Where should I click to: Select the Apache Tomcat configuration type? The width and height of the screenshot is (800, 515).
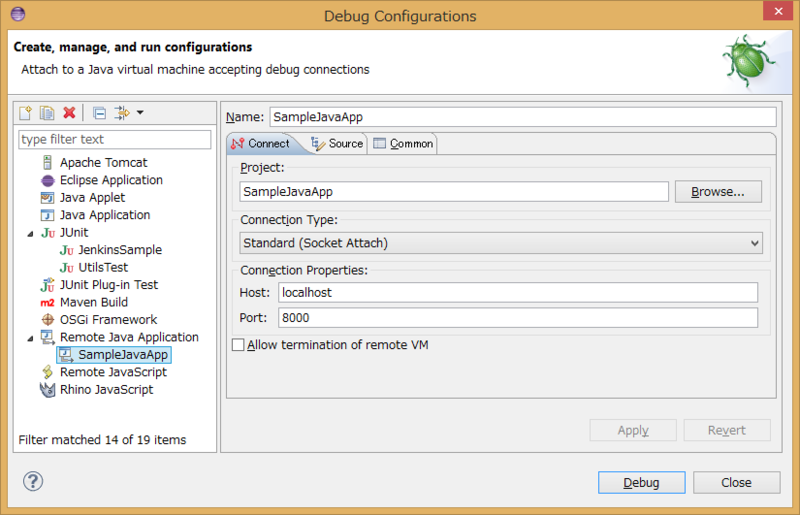[x=103, y=162]
